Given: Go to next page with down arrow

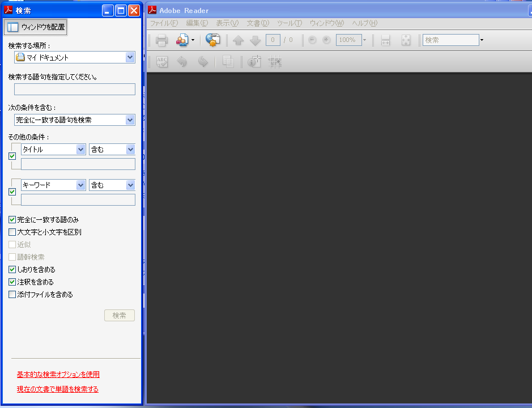Looking at the screenshot, I should [255, 40].
